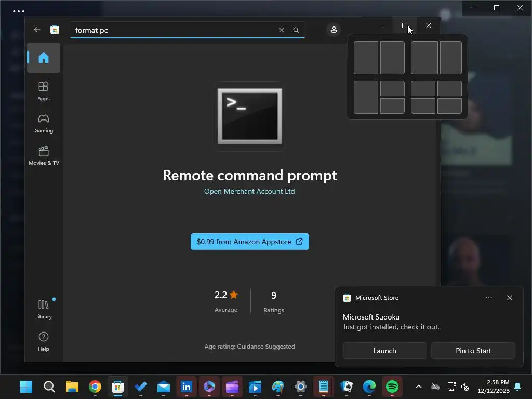Open taskbar Search

(x=49, y=387)
